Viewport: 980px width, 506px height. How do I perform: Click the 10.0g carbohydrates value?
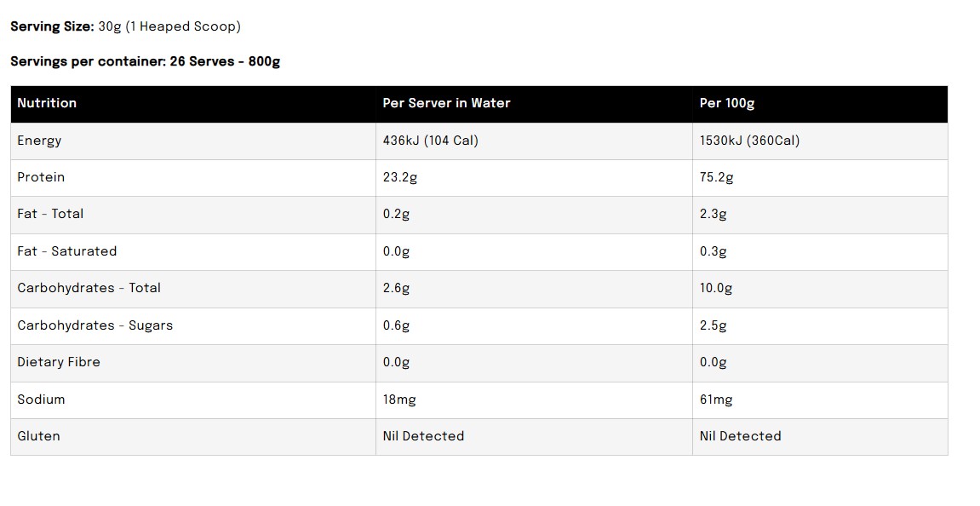[x=715, y=288]
